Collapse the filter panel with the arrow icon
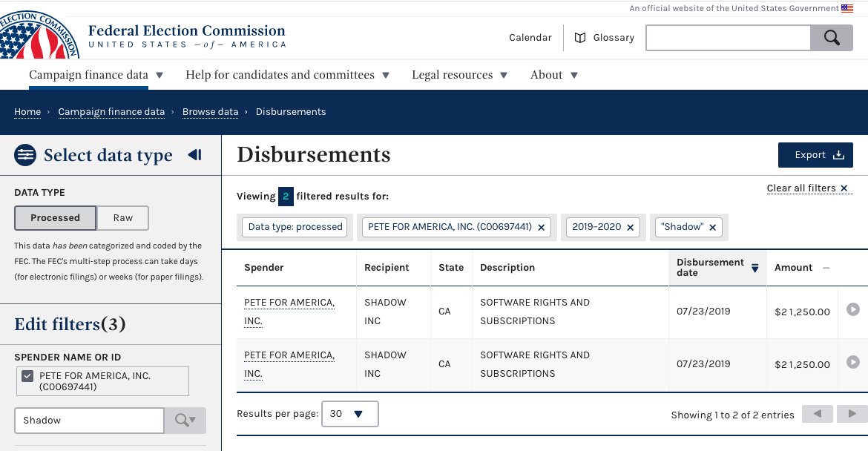The width and height of the screenshot is (868, 451). coord(194,155)
